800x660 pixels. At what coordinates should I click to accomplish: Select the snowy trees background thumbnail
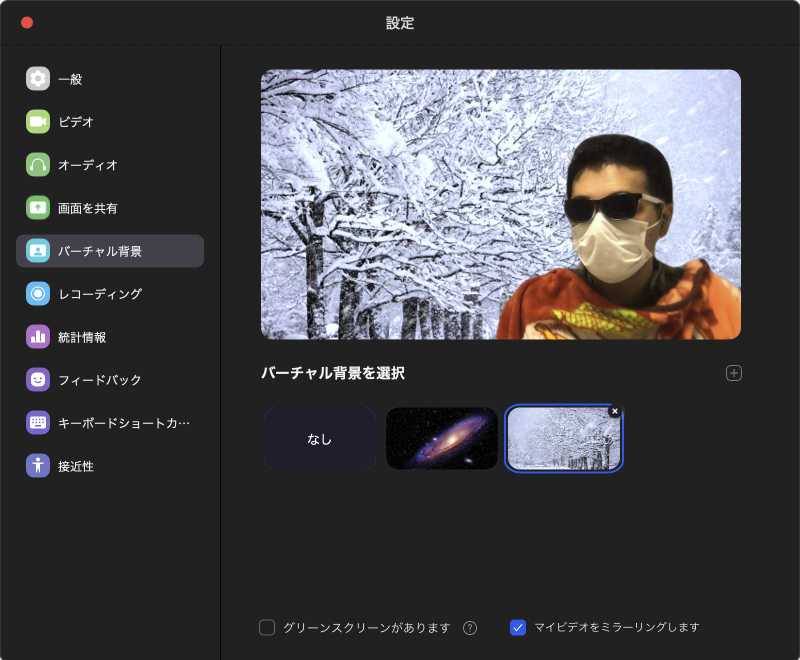click(x=564, y=439)
